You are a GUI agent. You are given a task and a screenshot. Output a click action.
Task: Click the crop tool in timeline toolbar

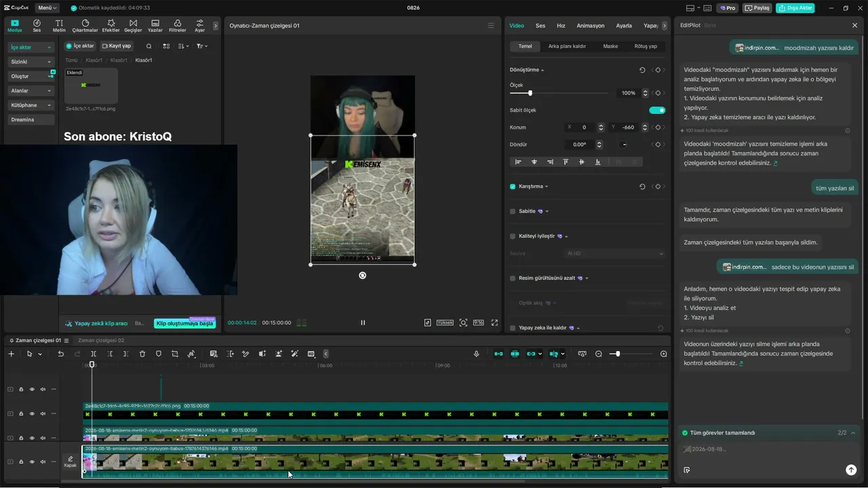[x=175, y=354]
